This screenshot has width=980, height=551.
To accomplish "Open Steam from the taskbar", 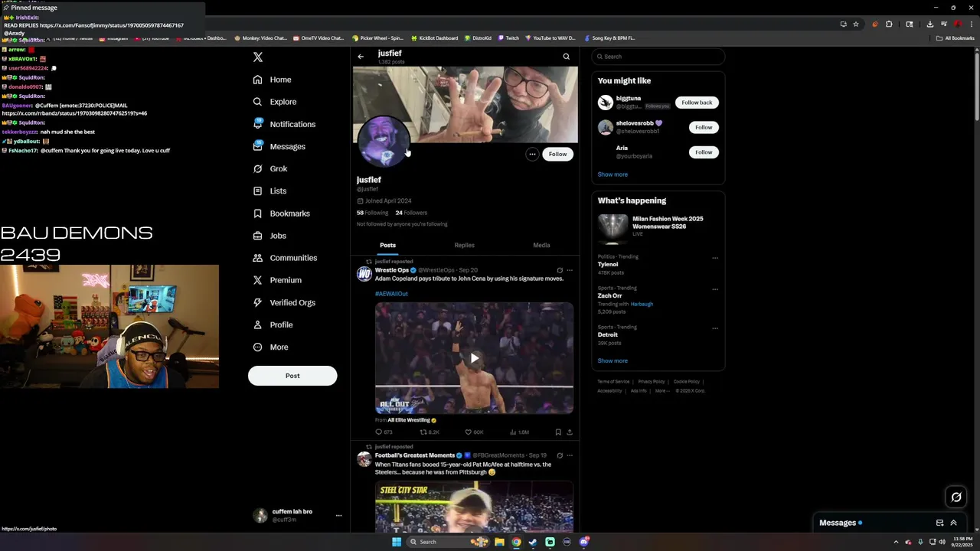I will point(533,542).
